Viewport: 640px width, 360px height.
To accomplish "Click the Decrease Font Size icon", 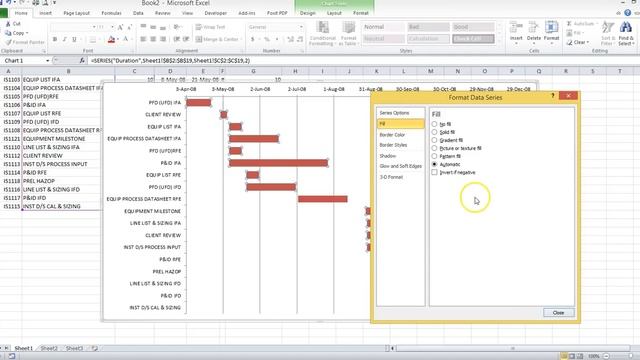I will pos(130,27).
